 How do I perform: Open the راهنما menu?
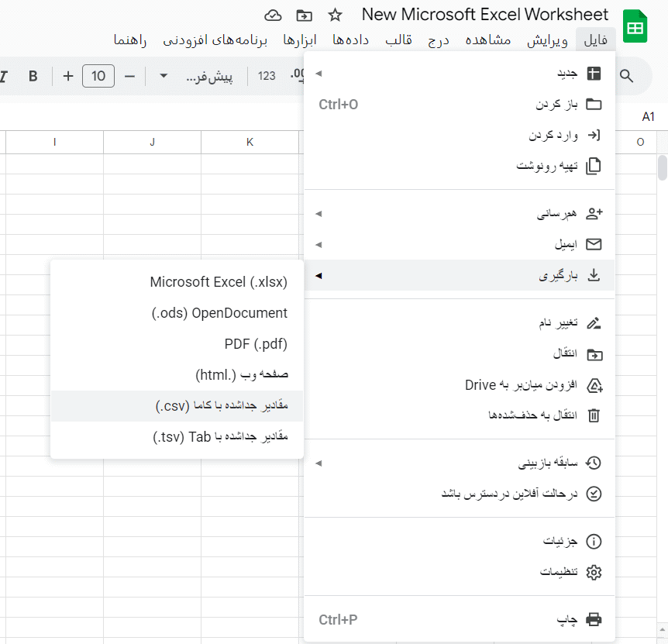tap(130, 40)
